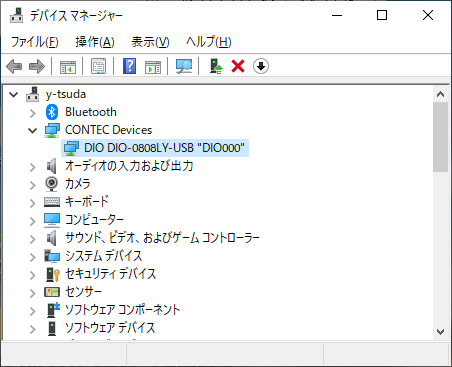Open the 操作(A) menu
The image size is (452, 367).
click(x=95, y=42)
